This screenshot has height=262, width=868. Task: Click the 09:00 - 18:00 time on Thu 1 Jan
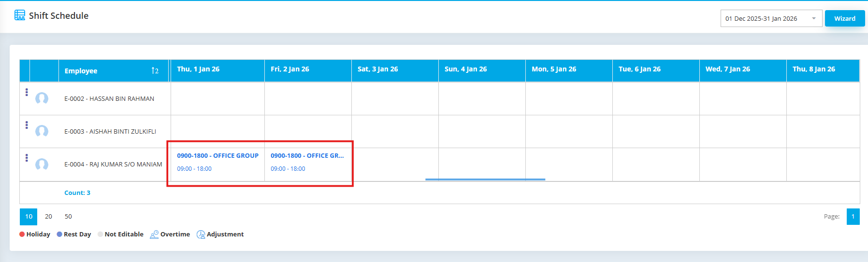(x=194, y=169)
